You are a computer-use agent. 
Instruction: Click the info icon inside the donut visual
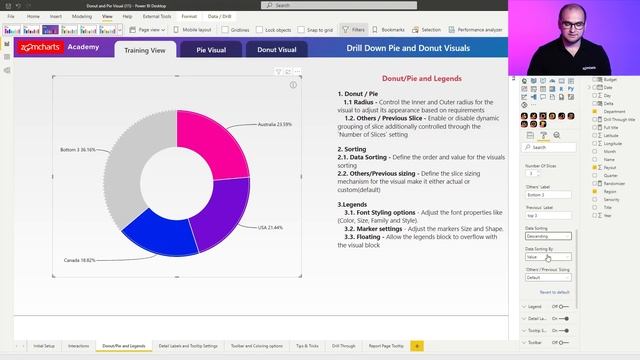pos(293,85)
